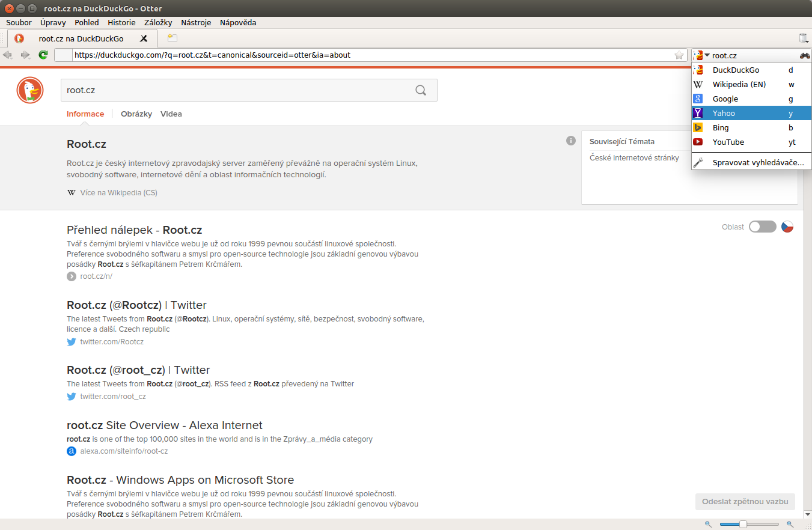Bookmark the page with the star icon
Image resolution: width=812 pixels, height=530 pixels.
[x=679, y=55]
